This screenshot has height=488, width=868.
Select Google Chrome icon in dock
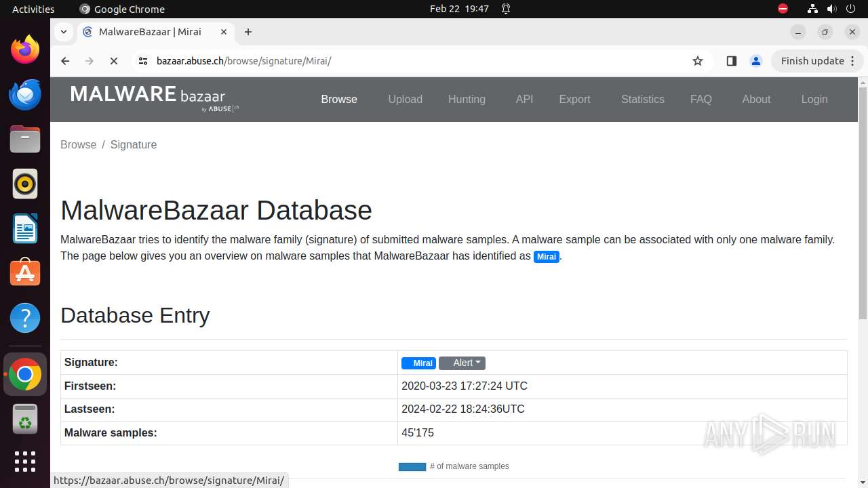click(x=25, y=374)
